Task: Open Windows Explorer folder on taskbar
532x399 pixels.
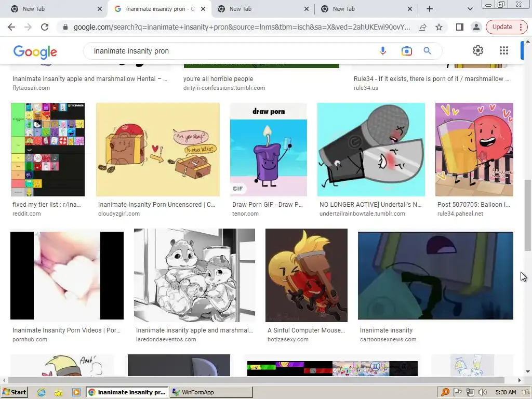Action: tap(58, 392)
